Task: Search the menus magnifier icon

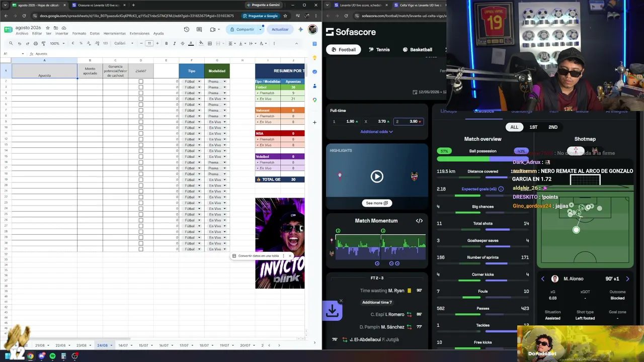Action: (x=12, y=43)
